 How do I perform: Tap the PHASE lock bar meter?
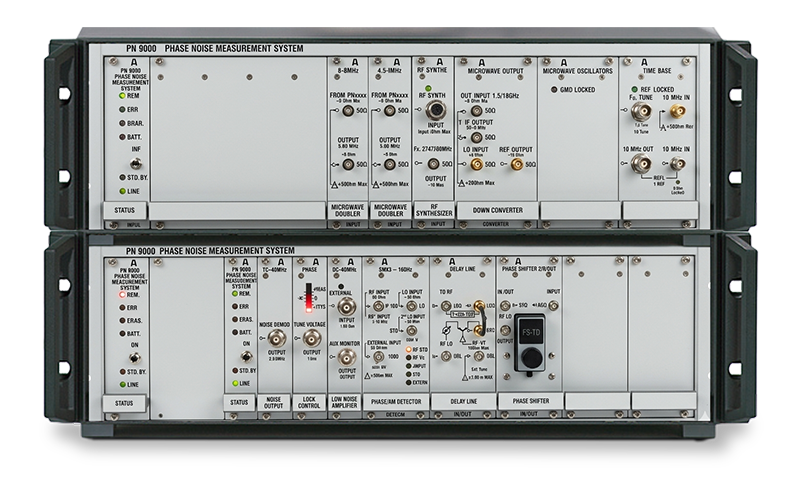click(308, 298)
